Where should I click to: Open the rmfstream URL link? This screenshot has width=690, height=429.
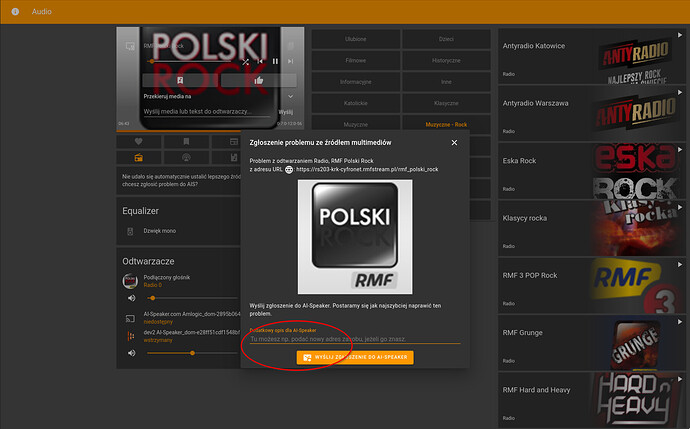(x=367, y=169)
